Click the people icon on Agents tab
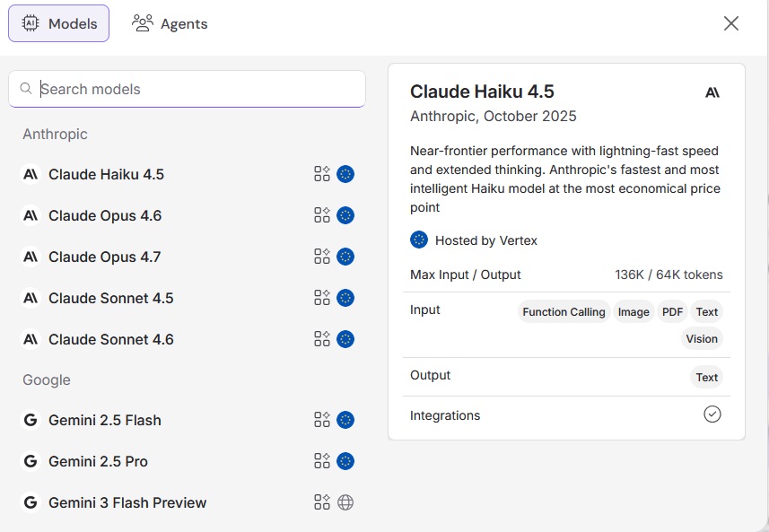Image resolution: width=769 pixels, height=532 pixels. [x=143, y=23]
